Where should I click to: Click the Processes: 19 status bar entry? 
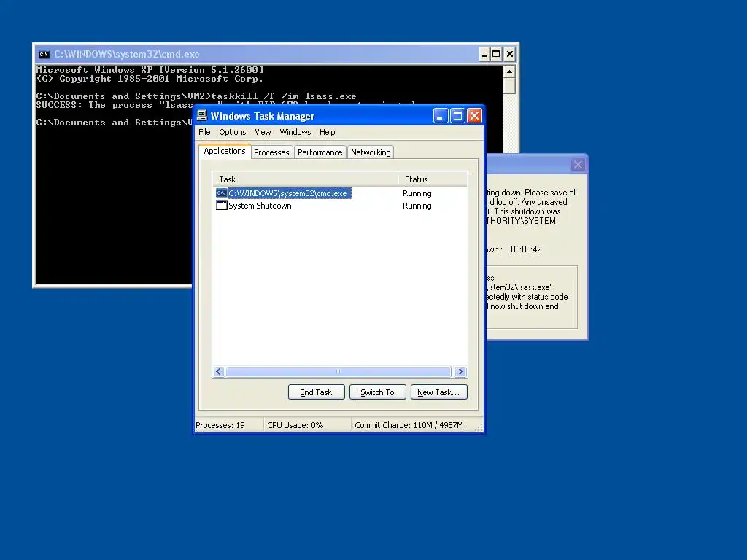click(x=220, y=425)
